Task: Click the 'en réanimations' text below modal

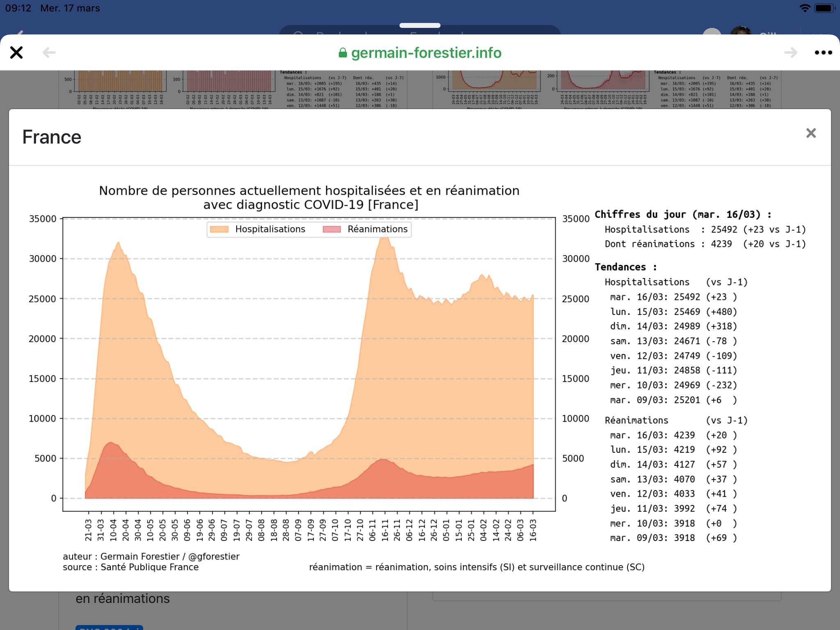Action: click(x=122, y=598)
